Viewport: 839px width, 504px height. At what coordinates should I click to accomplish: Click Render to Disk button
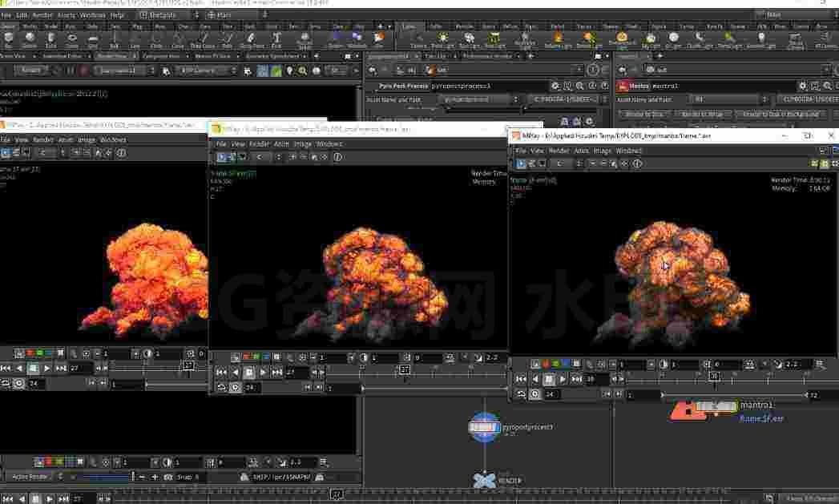click(x=643, y=114)
